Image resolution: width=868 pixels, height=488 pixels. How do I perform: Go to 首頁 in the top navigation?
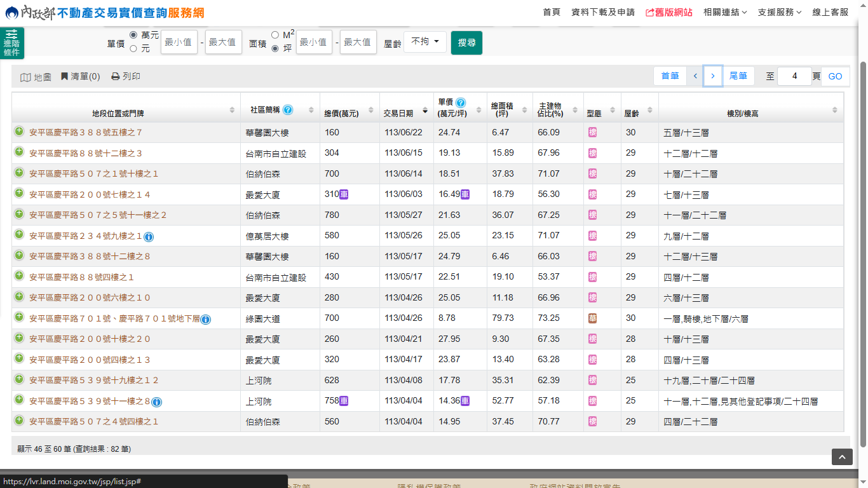point(552,12)
